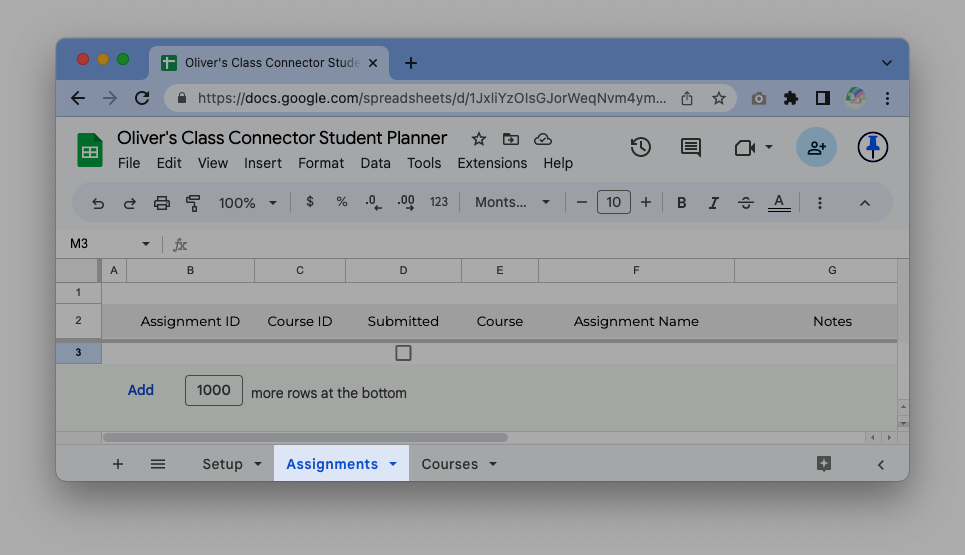Open a new browser tab
The height and width of the screenshot is (555, 965).
click(410, 63)
